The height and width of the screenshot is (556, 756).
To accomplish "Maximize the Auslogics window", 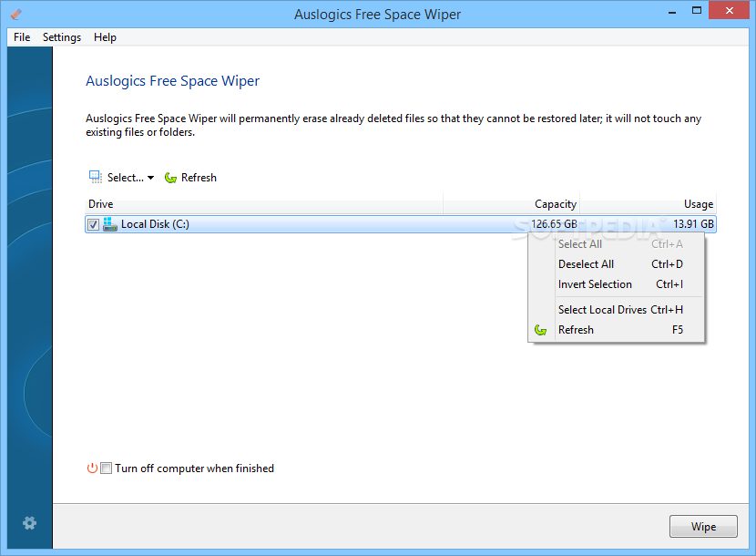I will [696, 11].
